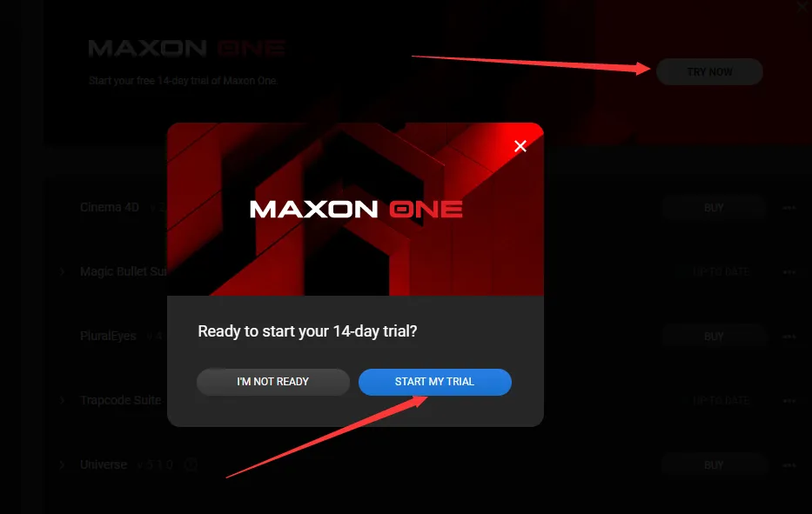Start the 14-day trial

[435, 382]
